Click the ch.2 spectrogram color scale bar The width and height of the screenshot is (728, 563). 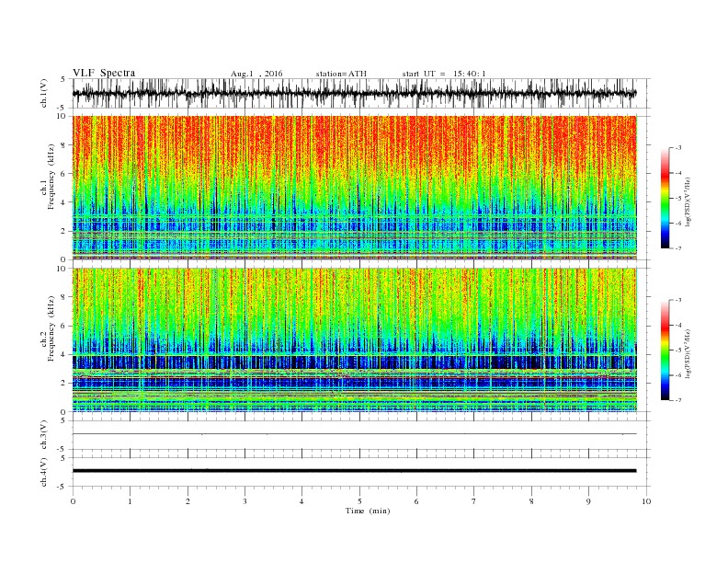point(665,350)
